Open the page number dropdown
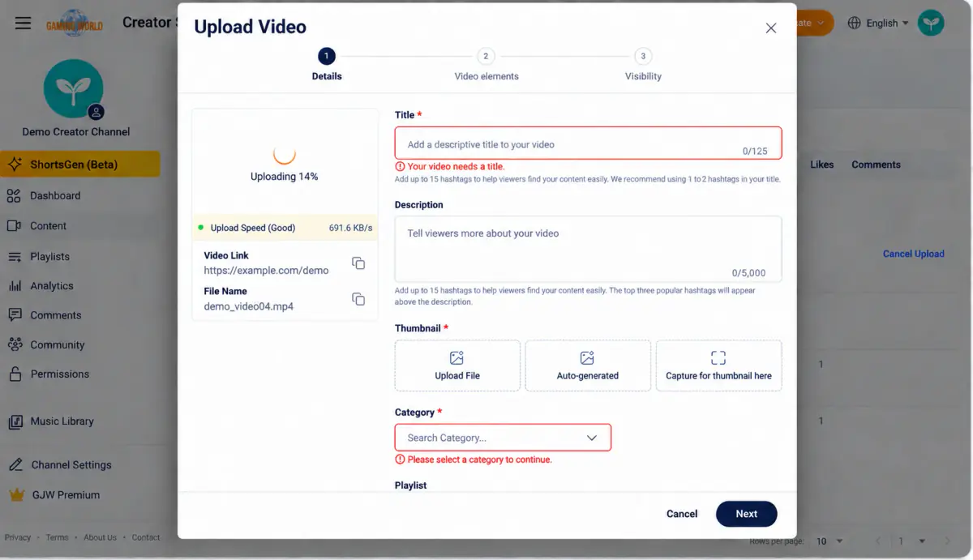The height and width of the screenshot is (560, 973). click(911, 541)
